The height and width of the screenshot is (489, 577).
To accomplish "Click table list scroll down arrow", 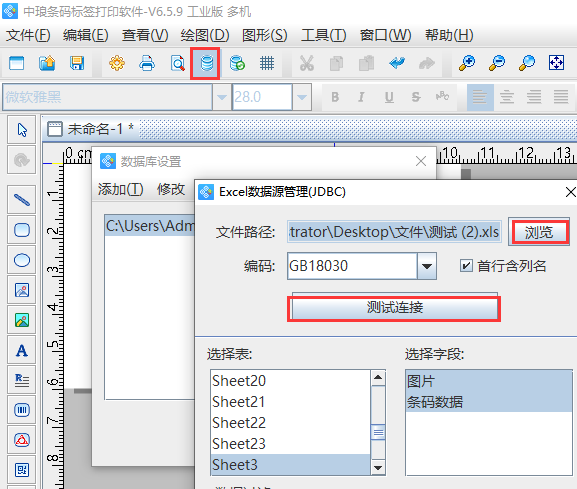I will point(378,467).
